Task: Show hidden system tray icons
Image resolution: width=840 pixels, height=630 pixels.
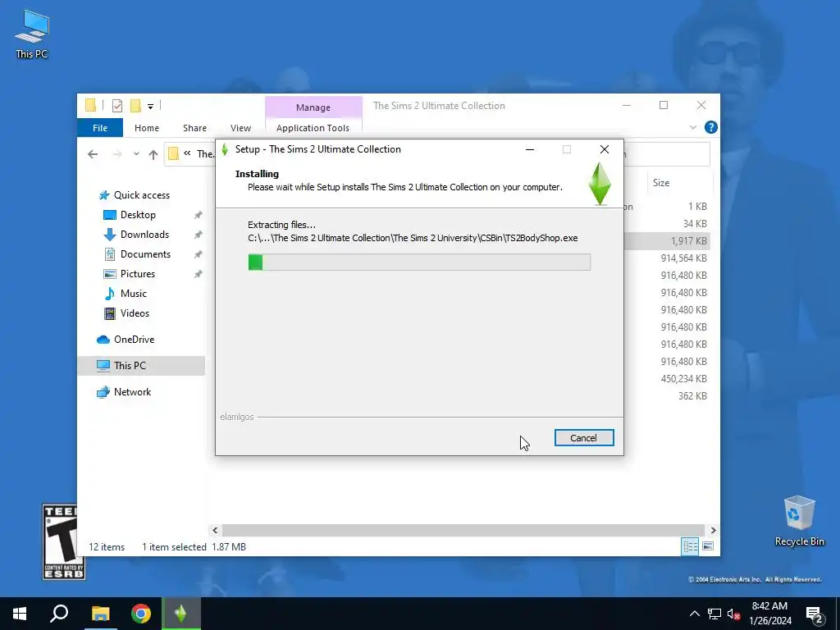Action: click(x=694, y=614)
